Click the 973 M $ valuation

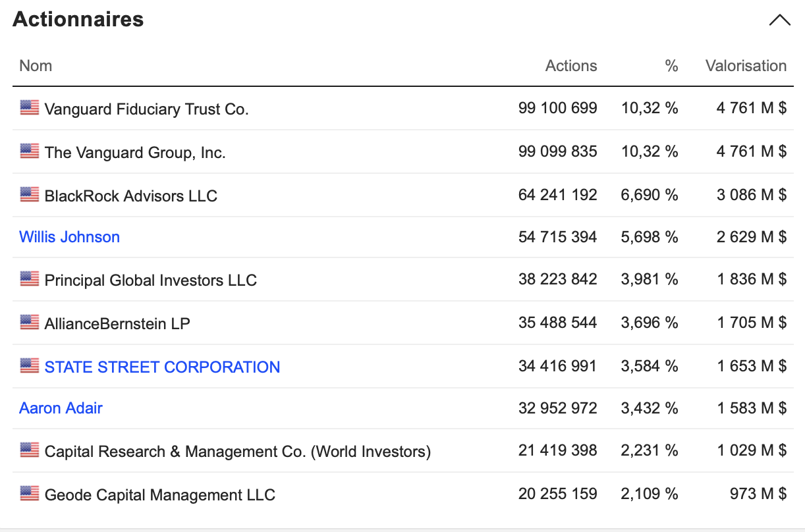758,494
